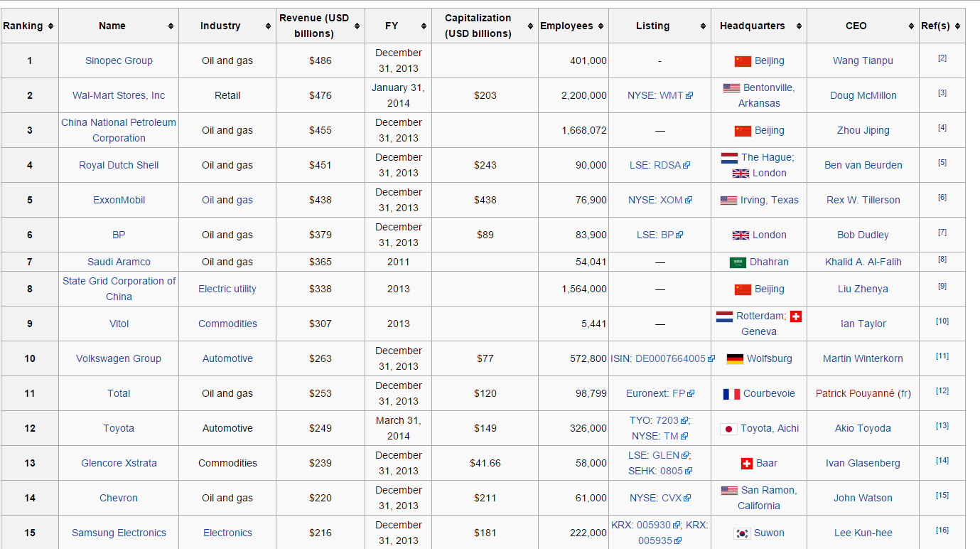Viewport: 980px width, 549px height.
Task: Open Wang Tianpu CEO link
Action: tap(863, 60)
